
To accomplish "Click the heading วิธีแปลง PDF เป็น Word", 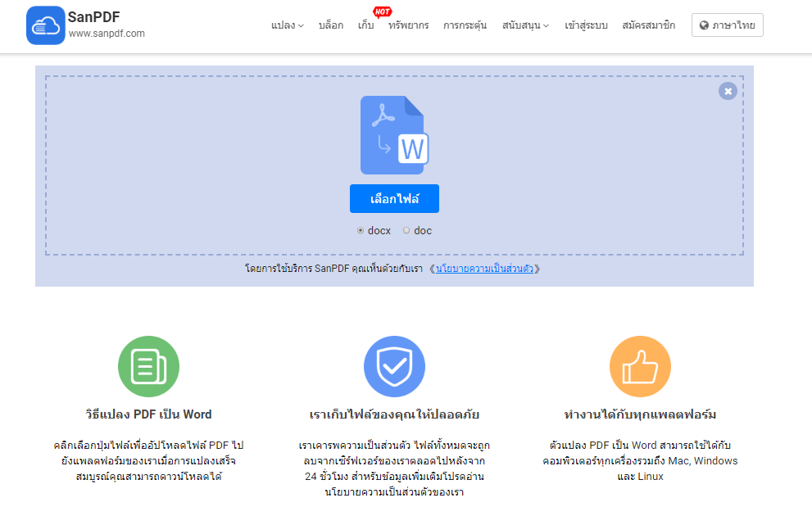I will click(148, 414).
